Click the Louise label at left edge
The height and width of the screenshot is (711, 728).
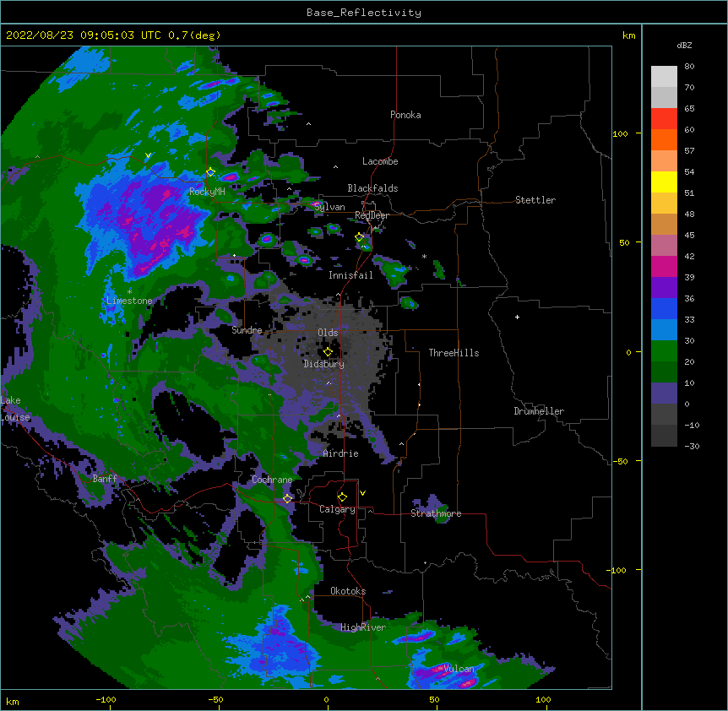click(x=15, y=417)
